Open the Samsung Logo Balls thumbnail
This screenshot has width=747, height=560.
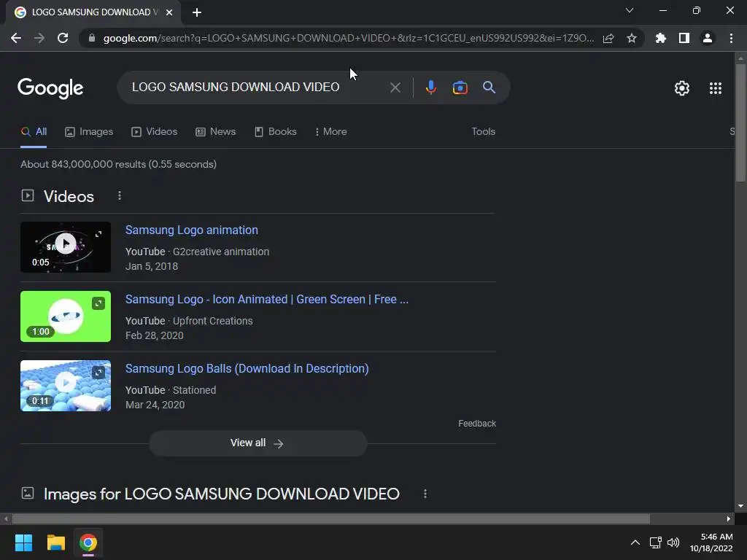point(66,386)
